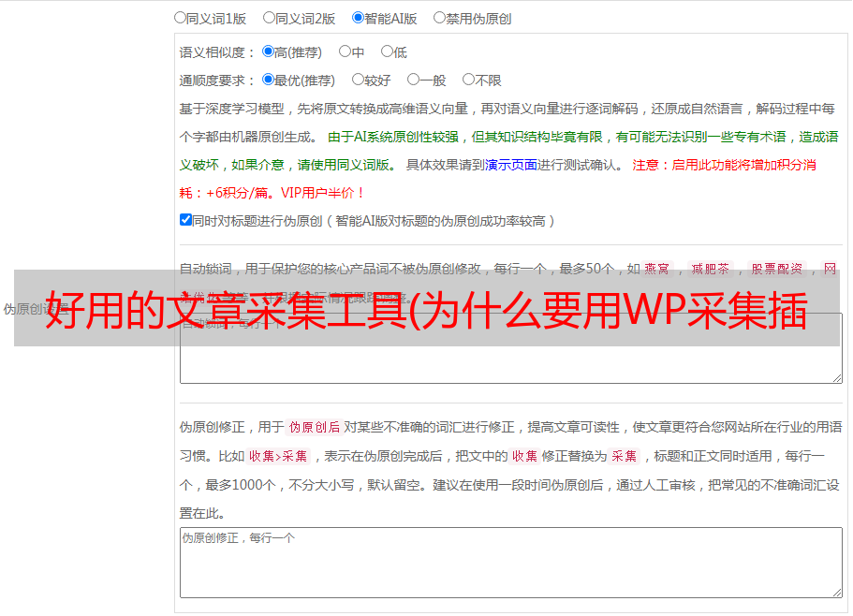Select the 同义词1版 radio option
This screenshot has height=616, width=853.
coord(180,18)
